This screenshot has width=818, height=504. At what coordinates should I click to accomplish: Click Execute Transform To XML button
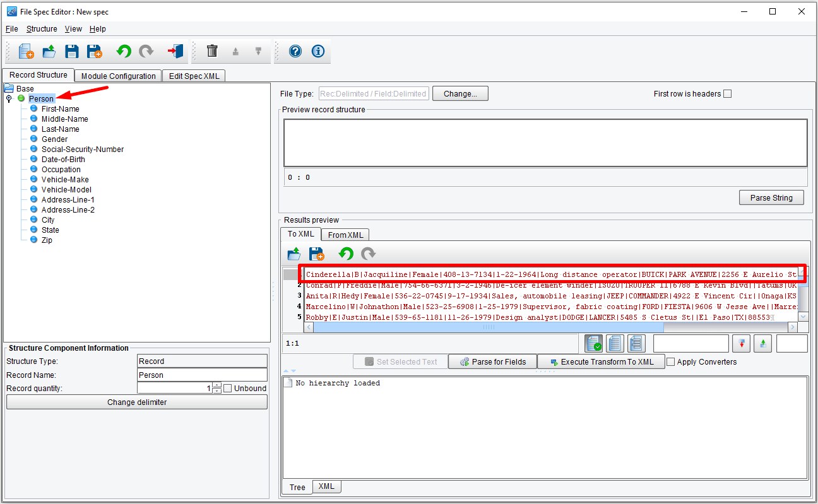[601, 361]
